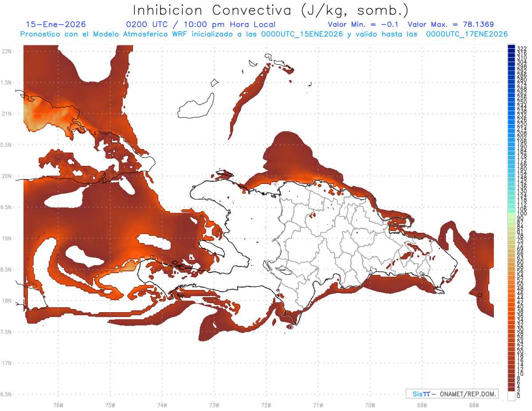Click the '50' colorbar number
This screenshot has height=411, width=532.
pyautogui.click(x=520, y=285)
